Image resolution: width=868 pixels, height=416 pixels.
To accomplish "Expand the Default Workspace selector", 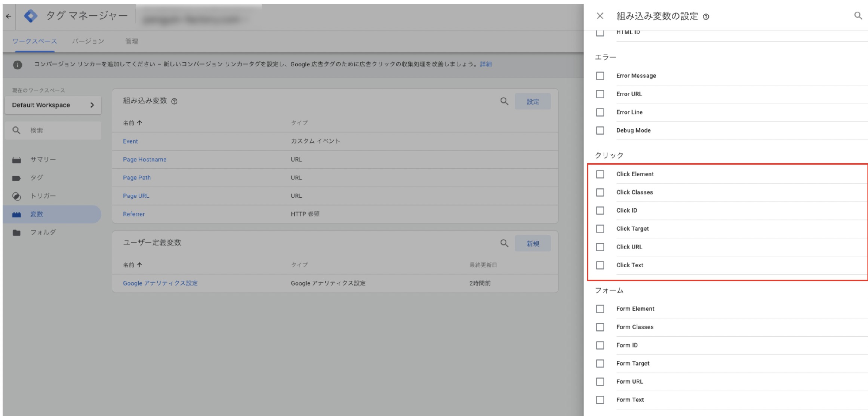I will click(53, 105).
